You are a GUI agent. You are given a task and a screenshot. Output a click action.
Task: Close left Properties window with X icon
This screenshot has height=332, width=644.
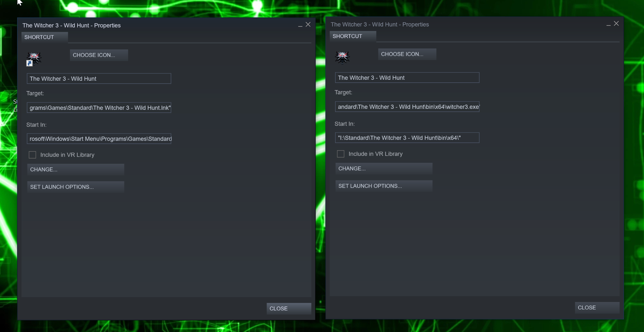tap(308, 25)
